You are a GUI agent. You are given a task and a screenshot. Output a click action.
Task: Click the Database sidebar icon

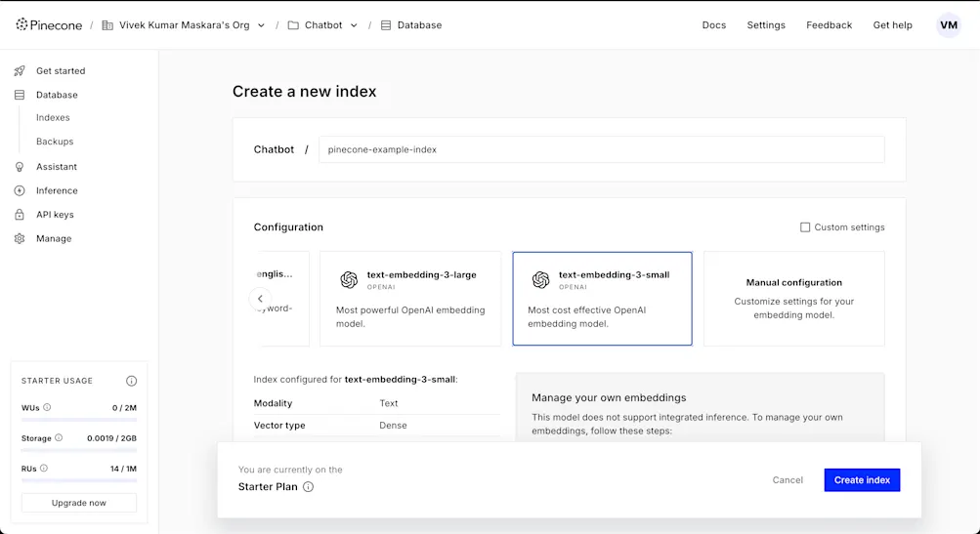[20, 95]
